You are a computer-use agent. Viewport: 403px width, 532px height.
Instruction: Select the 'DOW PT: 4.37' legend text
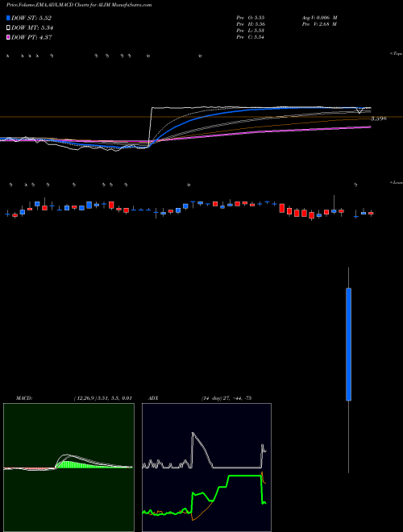coord(31,37)
